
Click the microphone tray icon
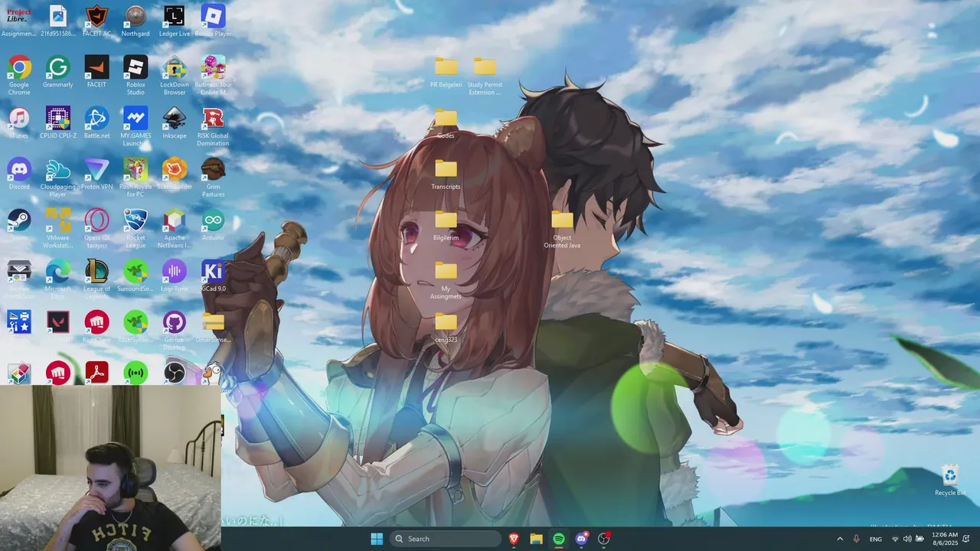(x=857, y=539)
